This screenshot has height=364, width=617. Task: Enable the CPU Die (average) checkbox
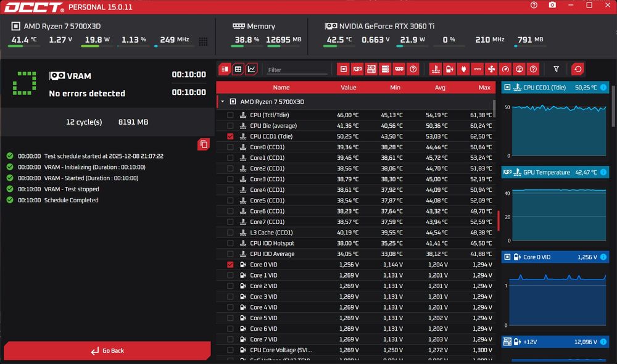pos(230,125)
